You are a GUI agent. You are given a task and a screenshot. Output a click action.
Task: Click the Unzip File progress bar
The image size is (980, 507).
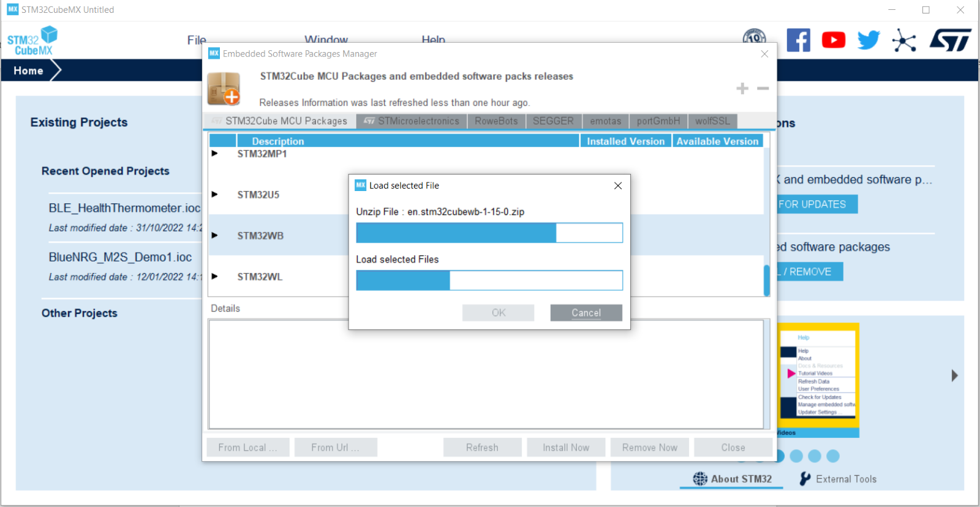pos(489,233)
